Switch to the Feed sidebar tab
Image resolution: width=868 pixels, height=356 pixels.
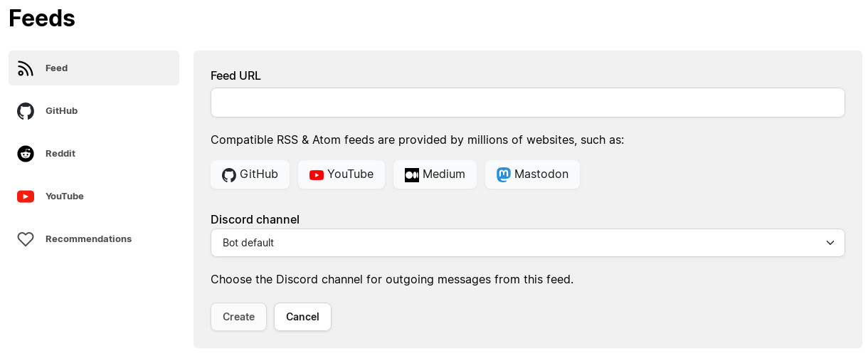pyautogui.click(x=93, y=68)
